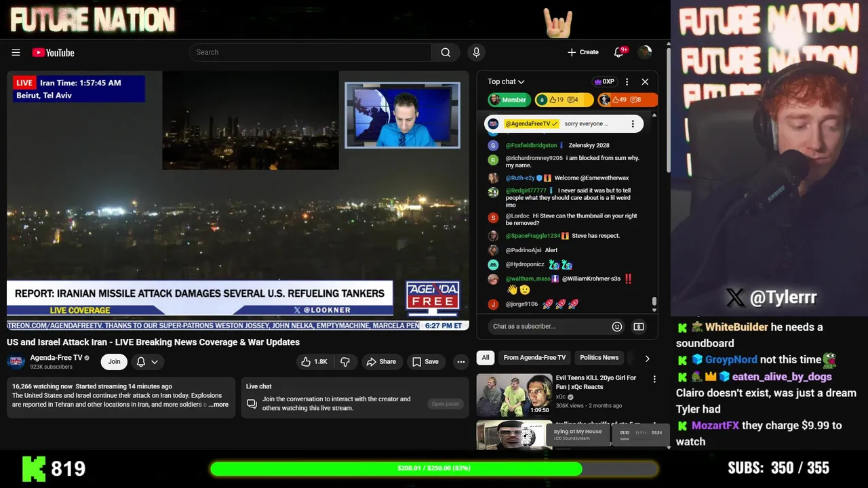868x488 pixels.
Task: Like the video with 1.8K likes
Action: pyautogui.click(x=314, y=362)
